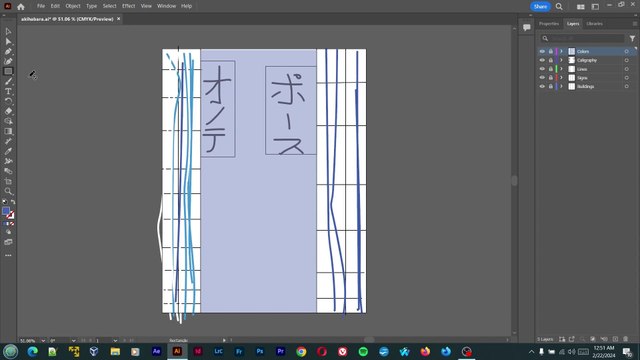Select the Eraser tool

(x=8, y=111)
